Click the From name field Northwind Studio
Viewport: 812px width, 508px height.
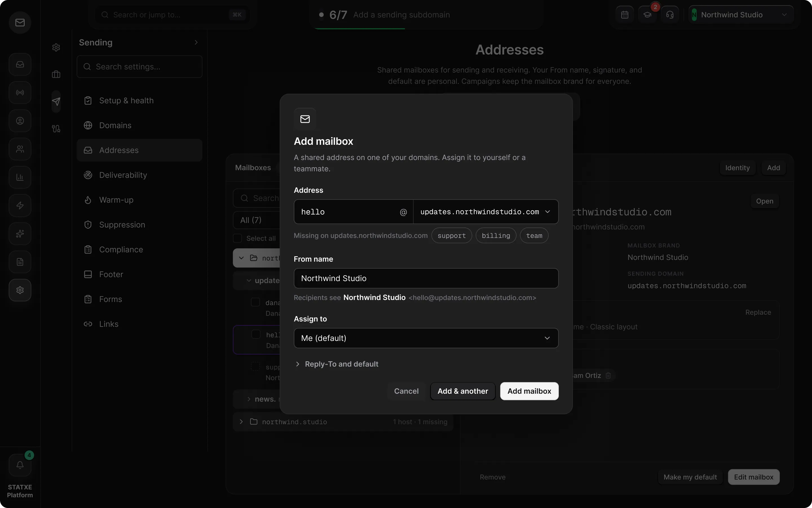426,278
